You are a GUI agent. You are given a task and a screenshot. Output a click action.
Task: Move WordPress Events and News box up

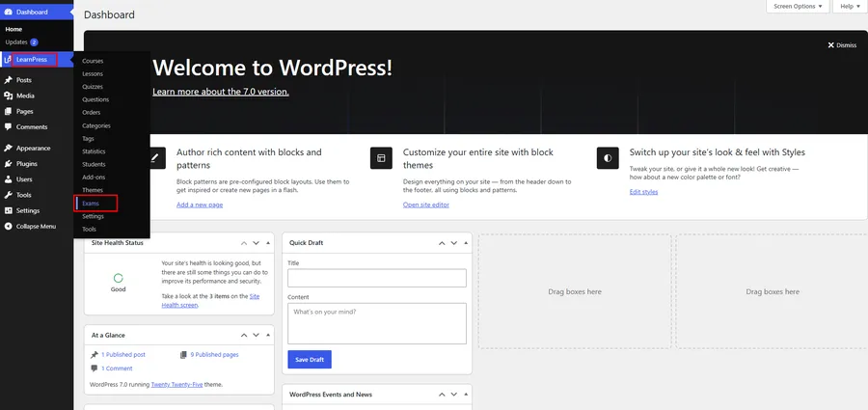coord(442,395)
